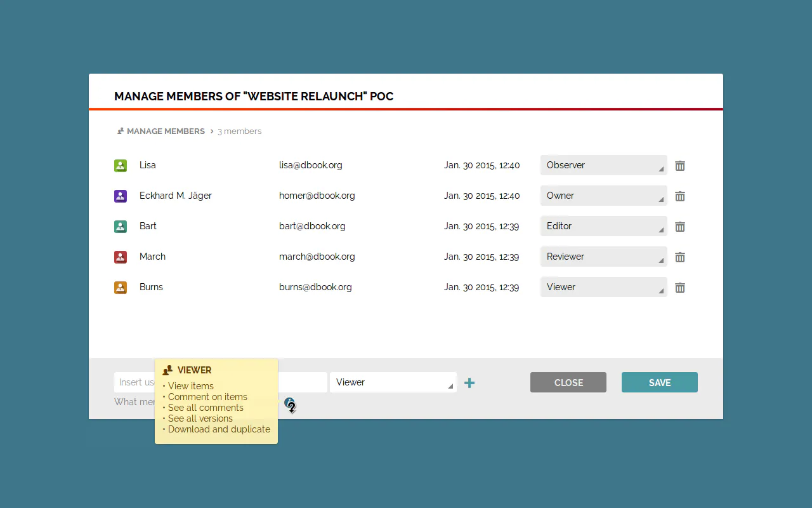812x508 pixels.
Task: Click the email burns@dbook.org
Action: pyautogui.click(x=315, y=287)
